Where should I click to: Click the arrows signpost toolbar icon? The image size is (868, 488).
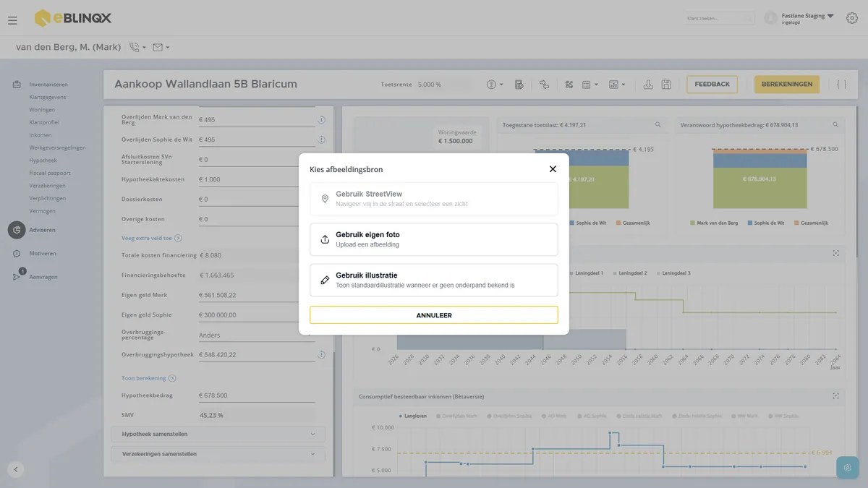(x=544, y=85)
